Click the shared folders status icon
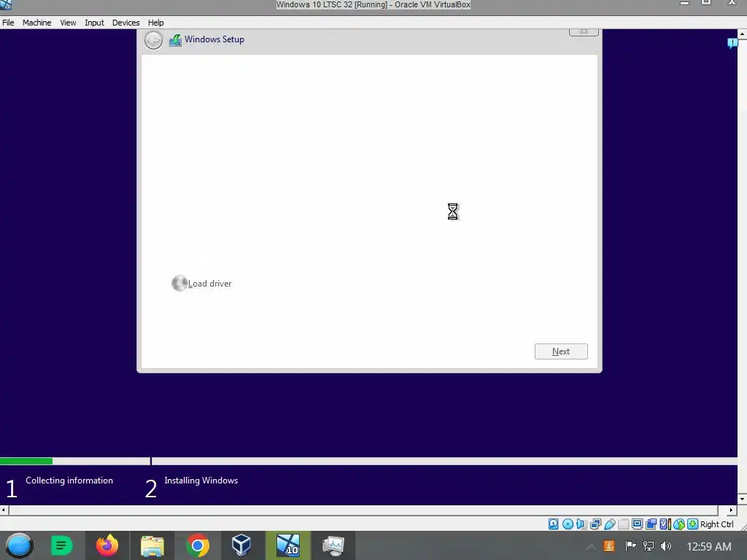 coord(623,524)
